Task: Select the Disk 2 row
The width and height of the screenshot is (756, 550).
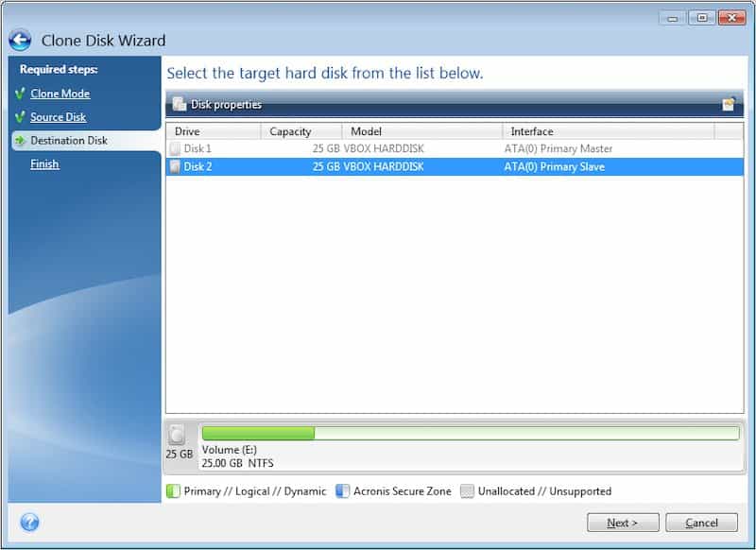Action: click(455, 166)
